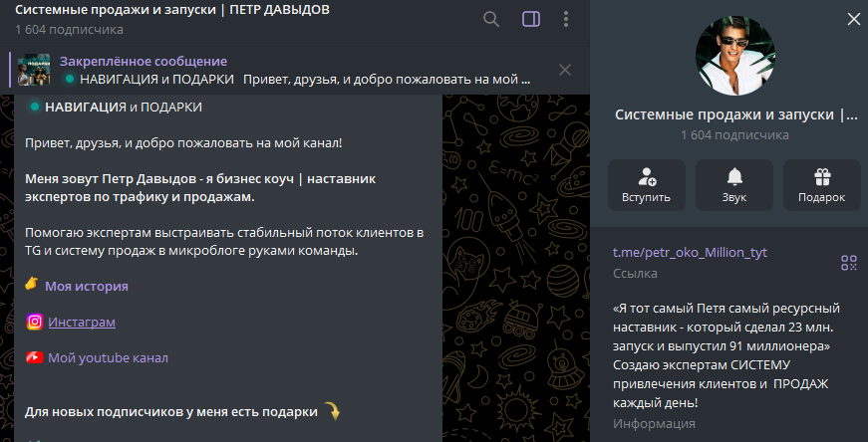
Task: Click the channel name in info panel
Action: tap(734, 115)
